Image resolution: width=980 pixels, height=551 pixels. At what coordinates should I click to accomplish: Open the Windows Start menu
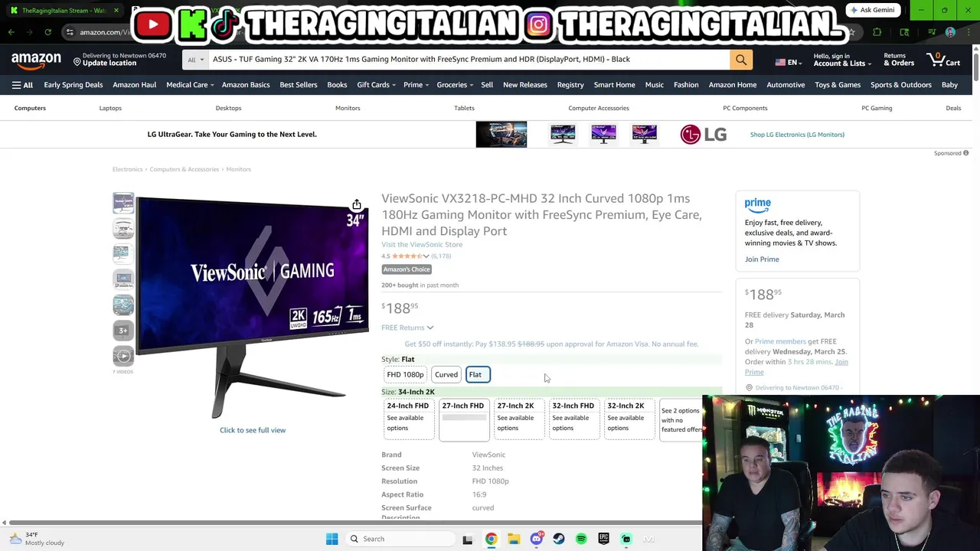332,539
